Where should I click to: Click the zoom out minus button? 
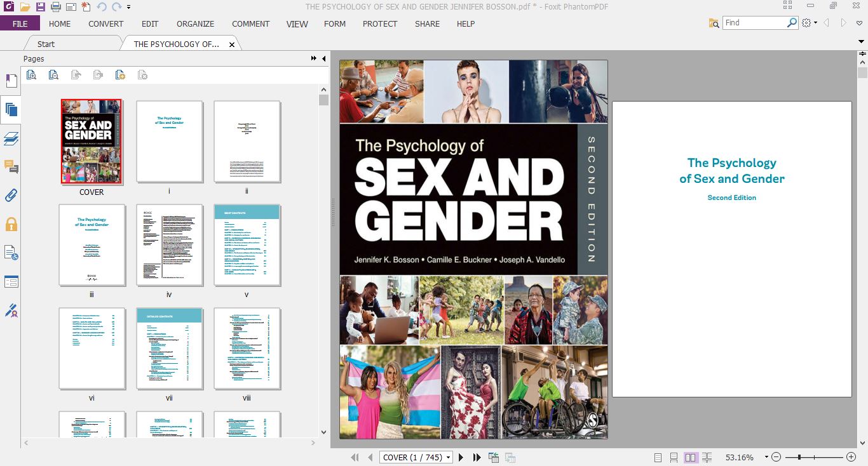tap(776, 457)
